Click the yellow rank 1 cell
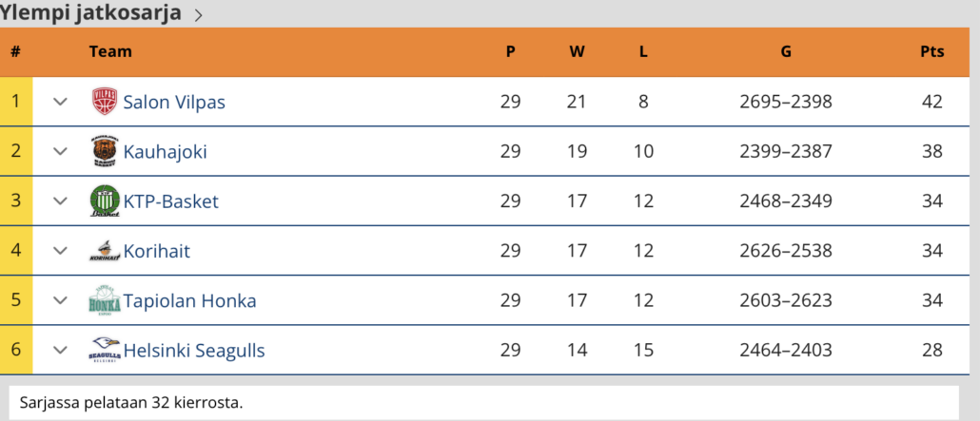 click(x=16, y=102)
